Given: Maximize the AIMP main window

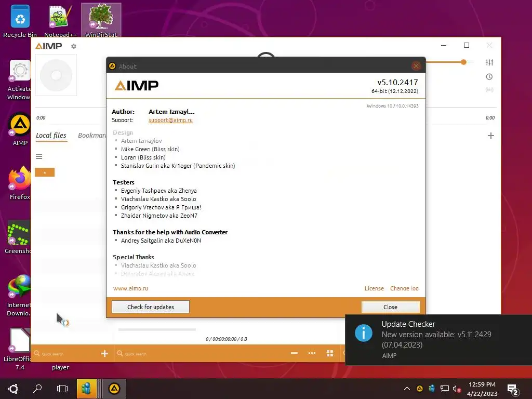Looking at the screenshot, I should coord(467,46).
